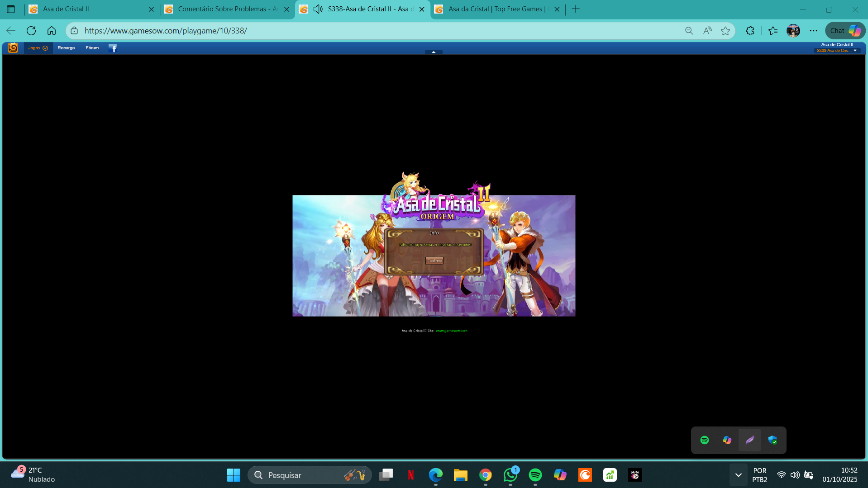Add page to favorites star icon

[x=725, y=31]
